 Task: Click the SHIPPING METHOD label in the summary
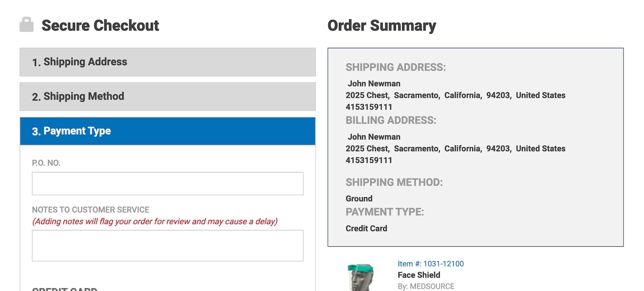(394, 182)
